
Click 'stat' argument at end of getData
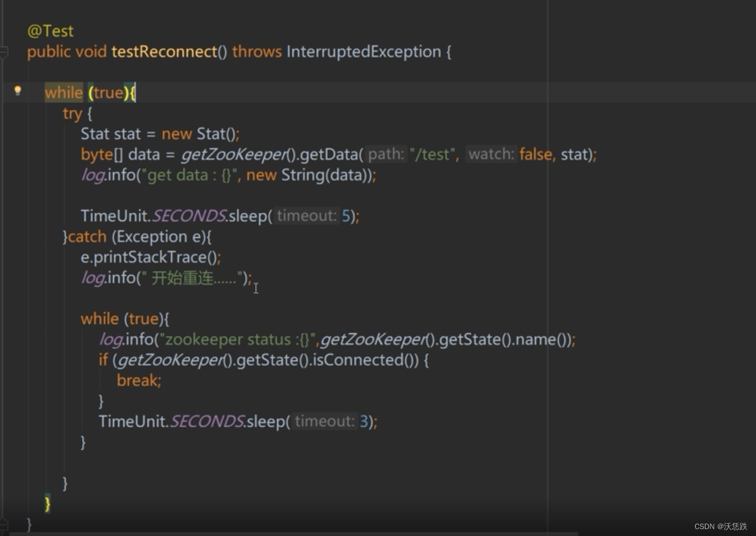click(x=575, y=155)
